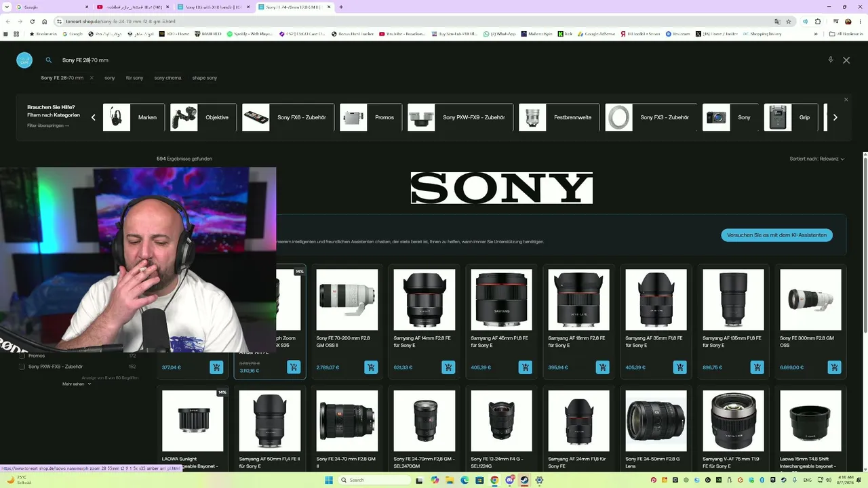868x488 pixels.
Task: Open the WhatsApp bookmark
Action: click(x=499, y=34)
